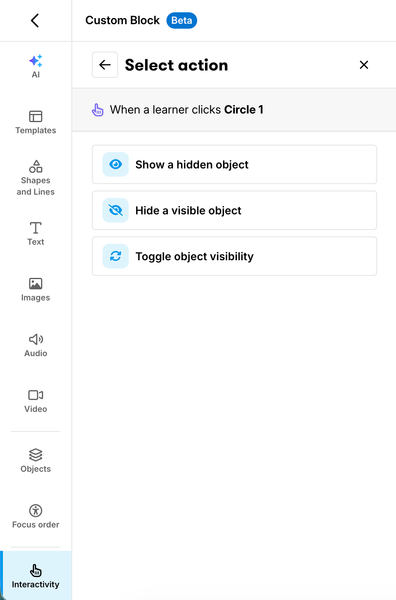396x600 pixels.
Task: Open the Focus order accessibility icon
Action: [x=36, y=510]
